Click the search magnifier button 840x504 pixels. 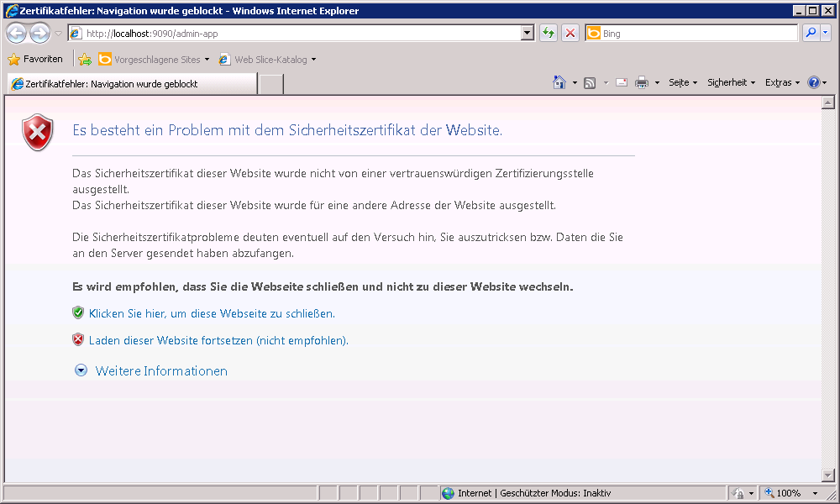click(811, 34)
